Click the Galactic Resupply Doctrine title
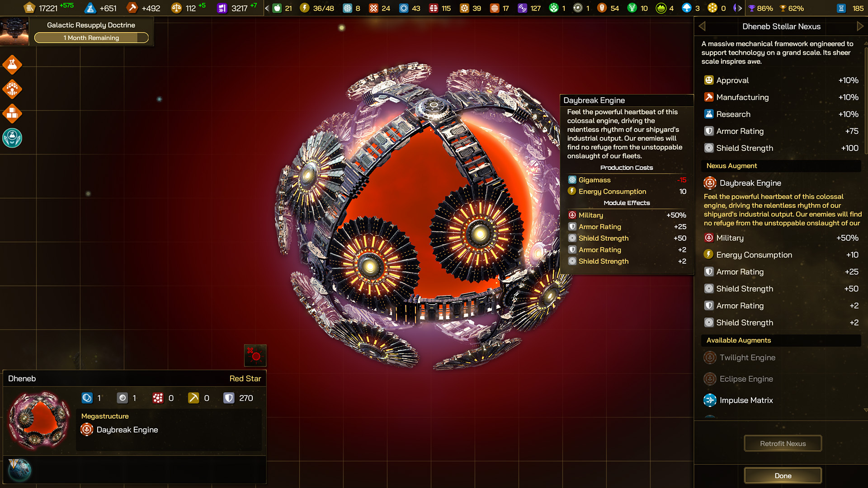The width and height of the screenshot is (868, 488). coord(91,25)
